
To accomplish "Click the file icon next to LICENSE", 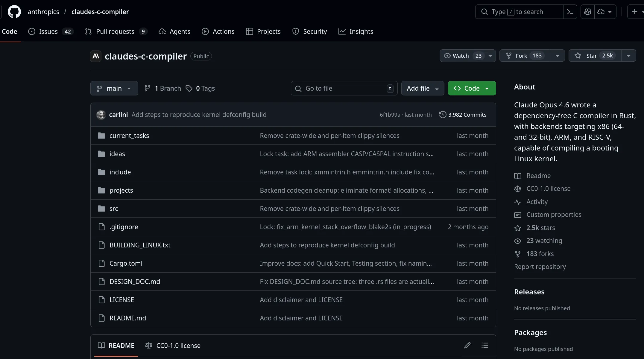I will (101, 300).
